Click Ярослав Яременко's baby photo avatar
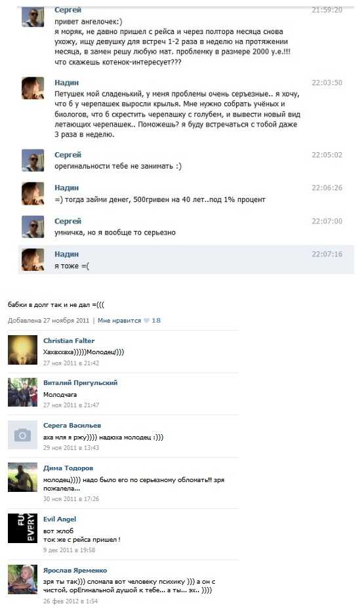 click(22, 579)
